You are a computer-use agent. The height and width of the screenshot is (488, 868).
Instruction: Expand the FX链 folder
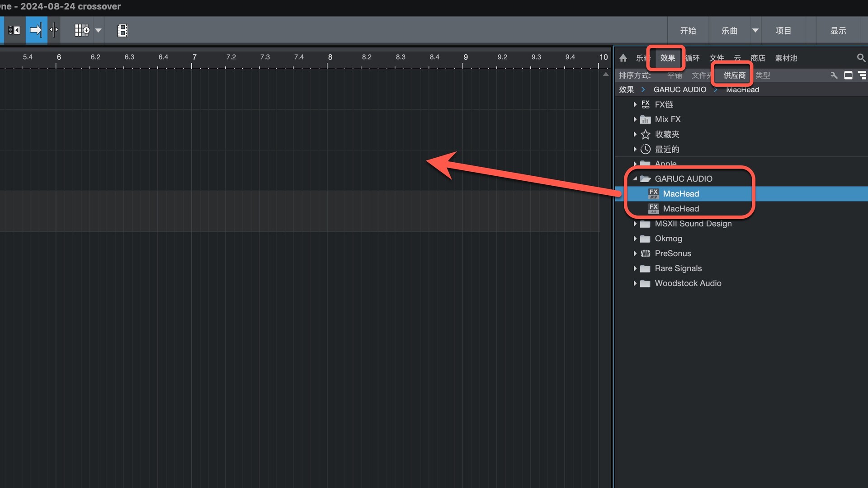click(x=635, y=104)
